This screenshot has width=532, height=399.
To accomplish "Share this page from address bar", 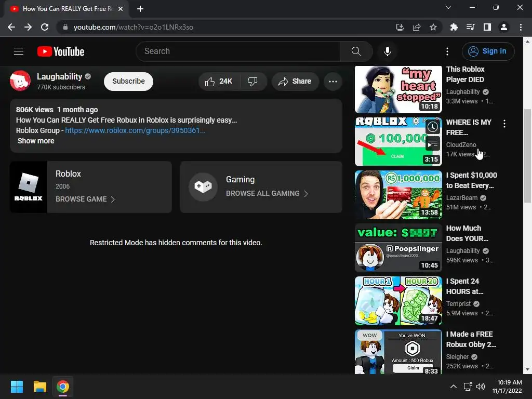I will click(416, 27).
